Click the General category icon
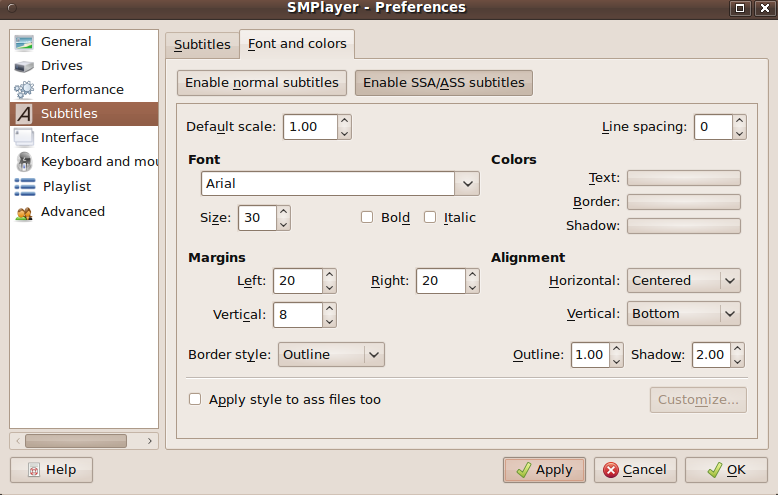 [x=24, y=42]
